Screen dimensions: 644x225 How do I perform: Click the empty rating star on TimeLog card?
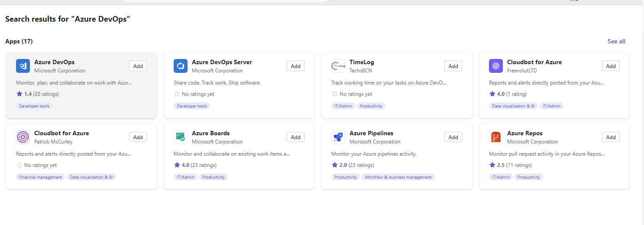pyautogui.click(x=334, y=94)
